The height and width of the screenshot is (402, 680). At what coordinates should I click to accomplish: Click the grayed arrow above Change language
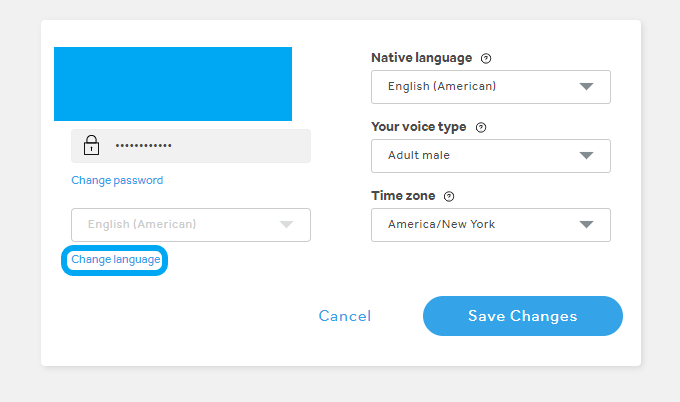pos(287,225)
